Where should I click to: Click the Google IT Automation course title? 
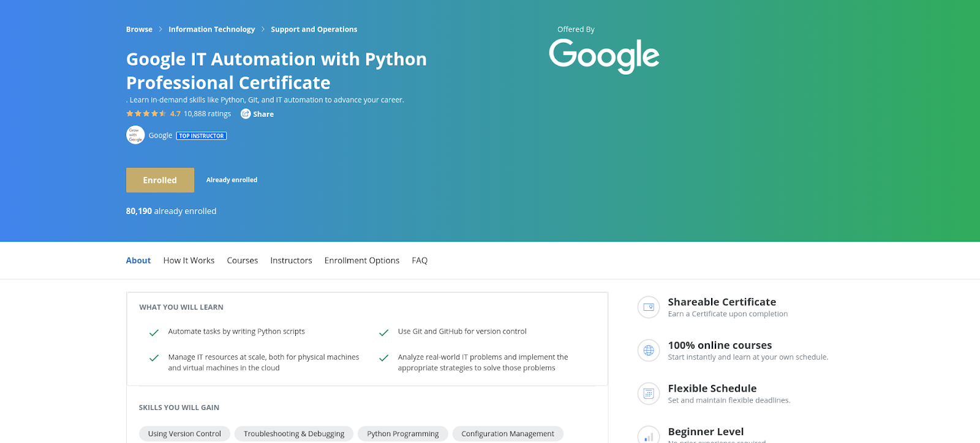coord(276,71)
